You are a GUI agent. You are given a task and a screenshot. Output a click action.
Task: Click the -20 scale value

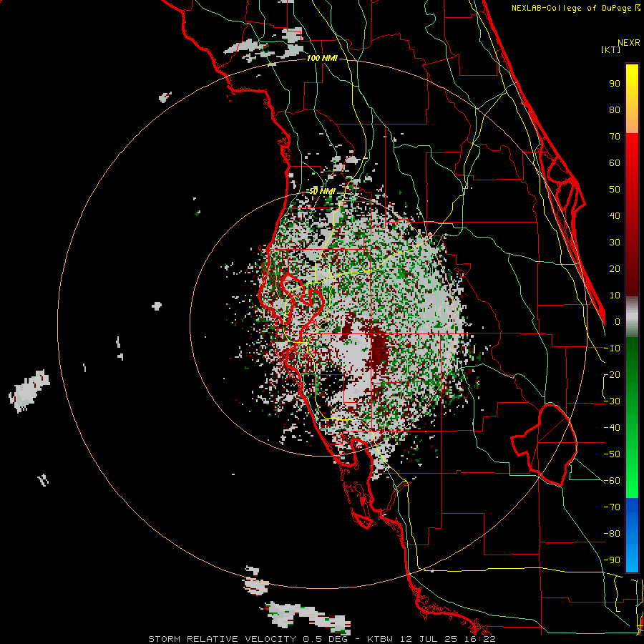[x=612, y=374]
